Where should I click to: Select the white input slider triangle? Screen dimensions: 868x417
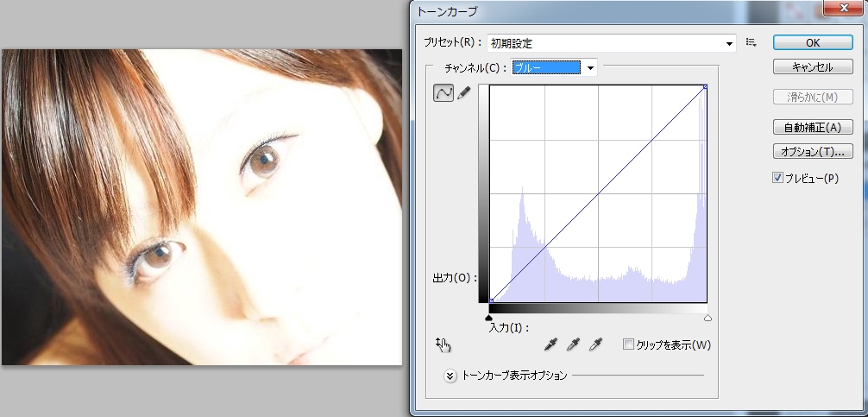[708, 318]
